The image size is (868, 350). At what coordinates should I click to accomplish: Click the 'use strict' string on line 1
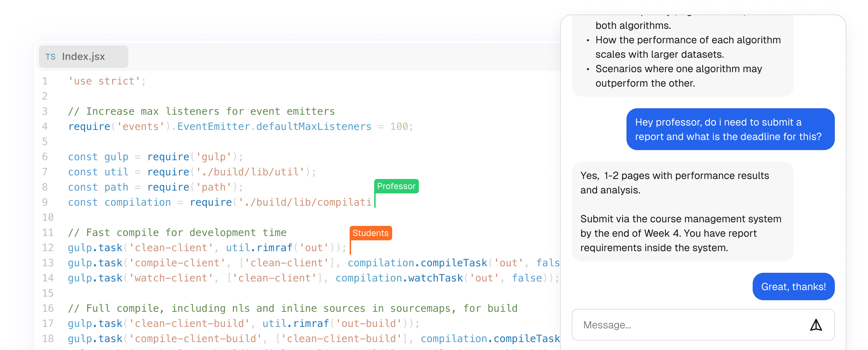click(x=104, y=81)
